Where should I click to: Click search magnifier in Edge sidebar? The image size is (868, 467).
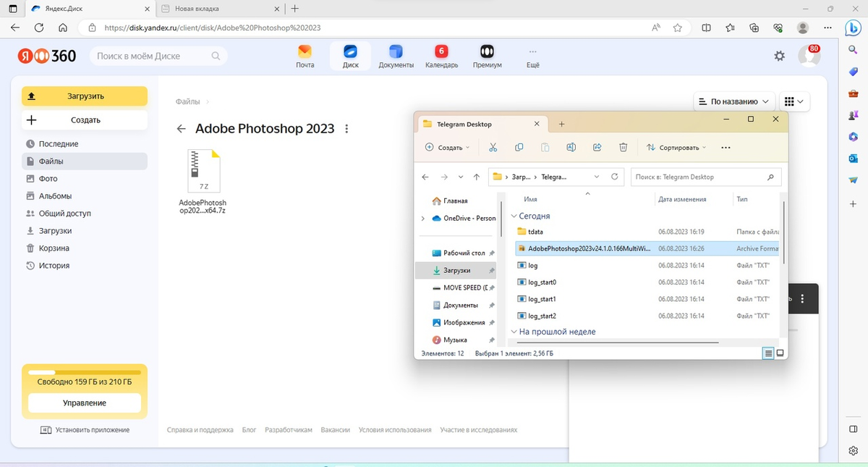point(853,49)
